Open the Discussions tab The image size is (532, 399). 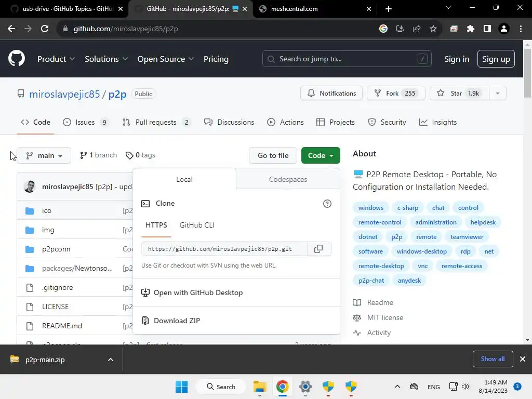tap(229, 123)
